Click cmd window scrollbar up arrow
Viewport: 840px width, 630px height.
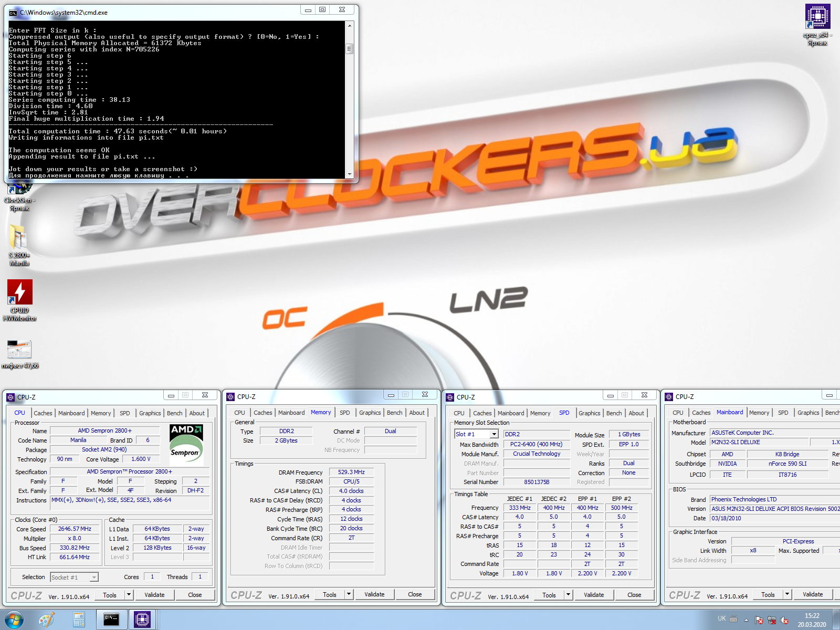[350, 25]
